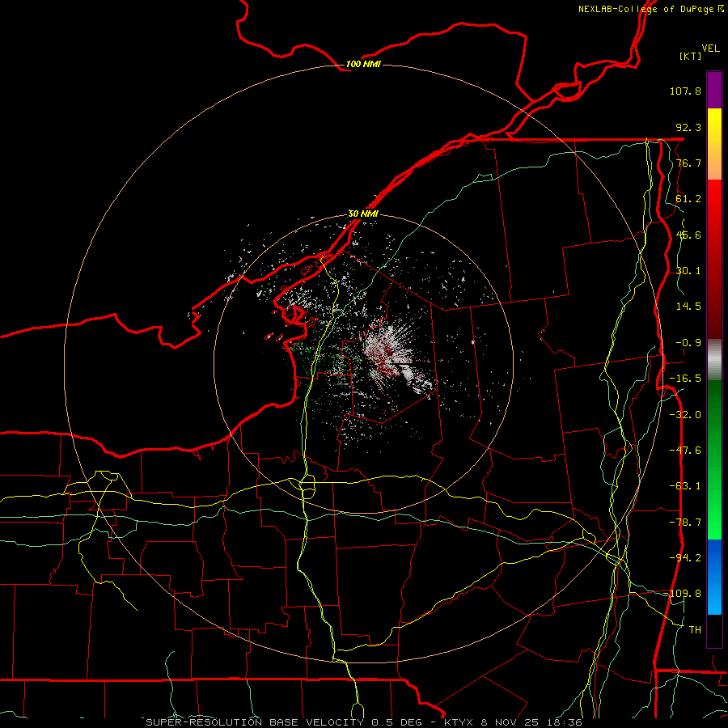Select the -63.1 legend value
The height and width of the screenshot is (728, 728).
685,486
